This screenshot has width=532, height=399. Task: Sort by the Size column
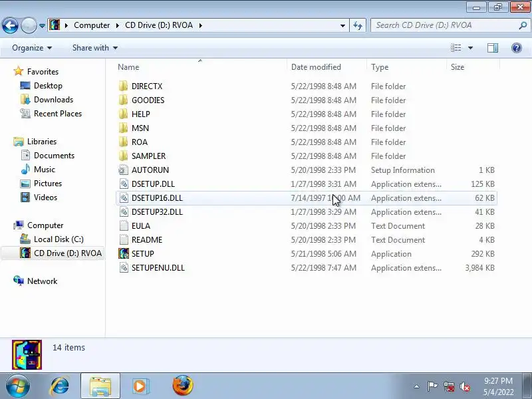pos(473,67)
